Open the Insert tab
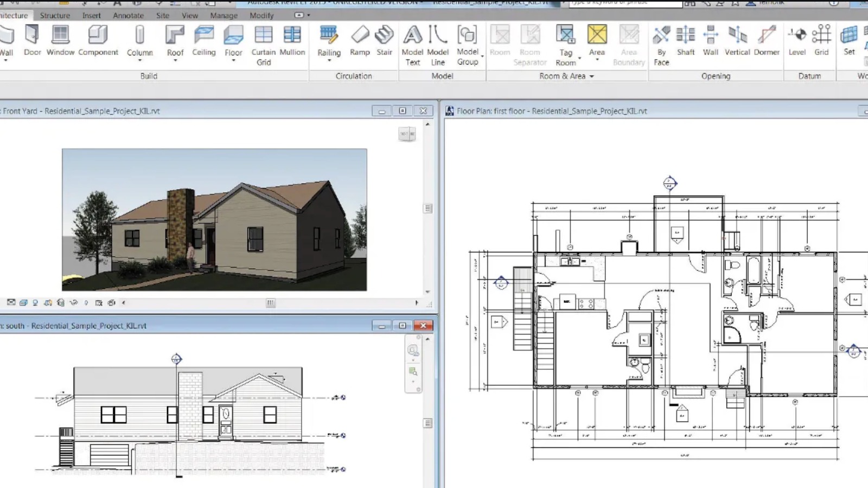Viewport: 868px width, 488px height. [91, 15]
